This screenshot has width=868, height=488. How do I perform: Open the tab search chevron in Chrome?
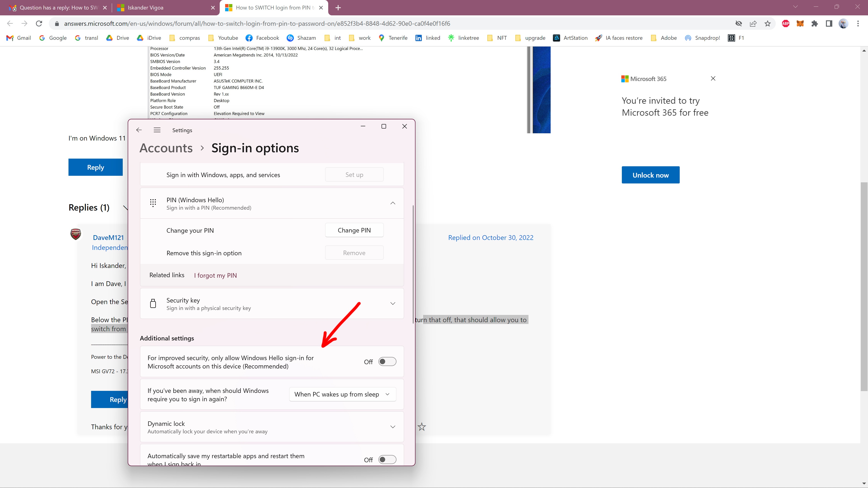pos(795,7)
